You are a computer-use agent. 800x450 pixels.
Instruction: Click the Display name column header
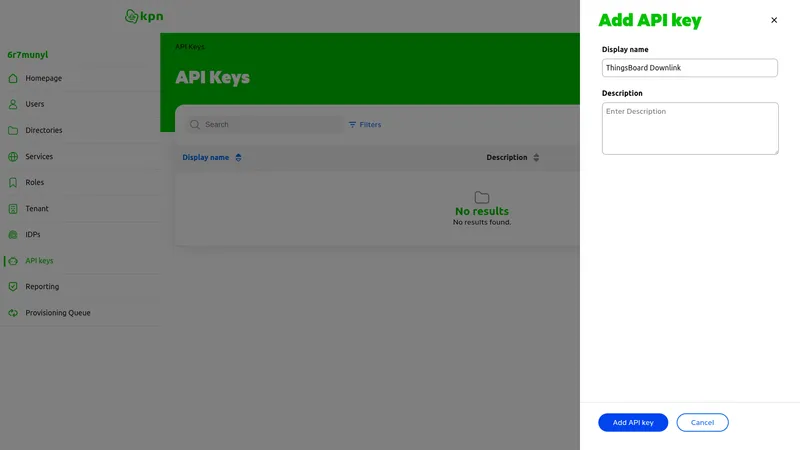[x=206, y=158]
